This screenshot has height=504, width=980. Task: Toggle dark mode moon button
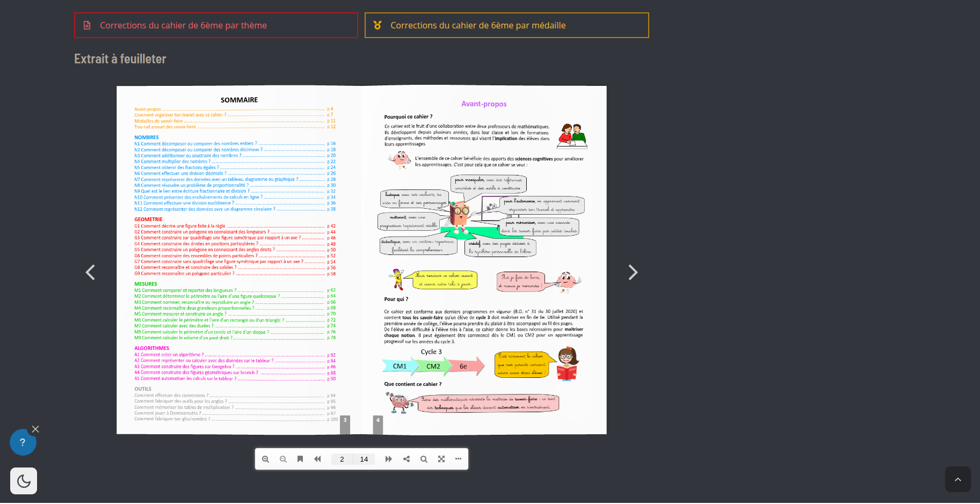(24, 481)
